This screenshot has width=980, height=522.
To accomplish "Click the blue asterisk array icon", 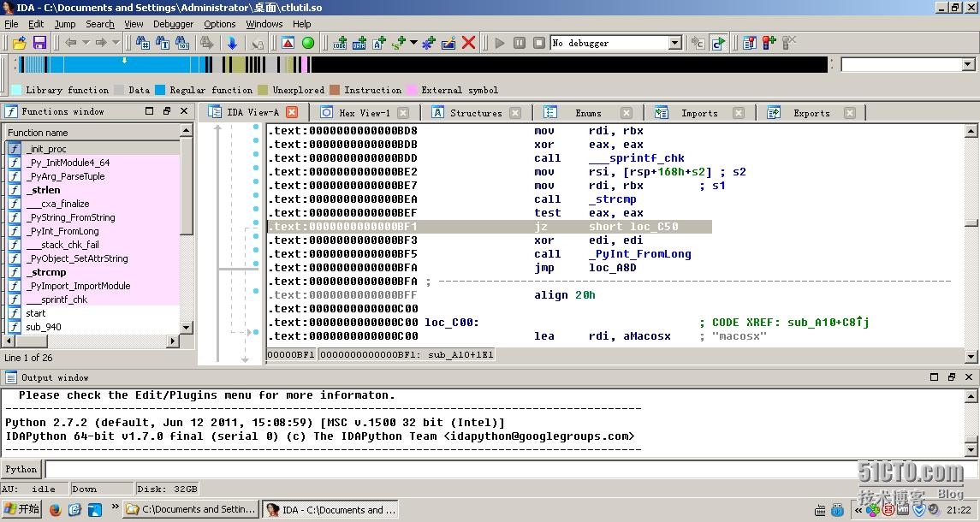I will pyautogui.click(x=428, y=43).
